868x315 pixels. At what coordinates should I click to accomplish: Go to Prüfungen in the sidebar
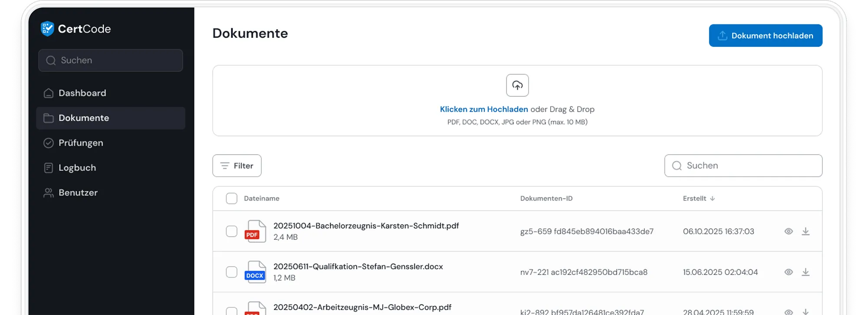point(81,143)
